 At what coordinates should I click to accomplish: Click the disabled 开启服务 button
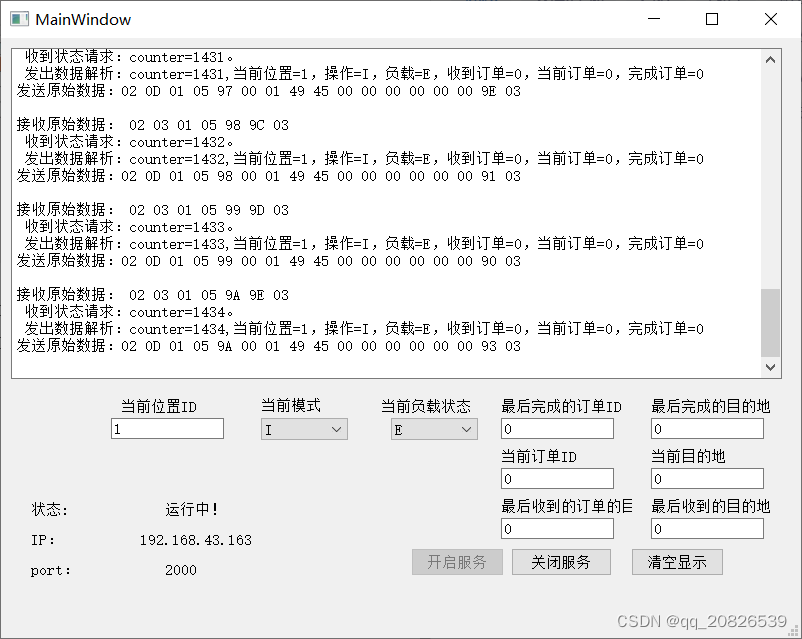tap(457, 562)
